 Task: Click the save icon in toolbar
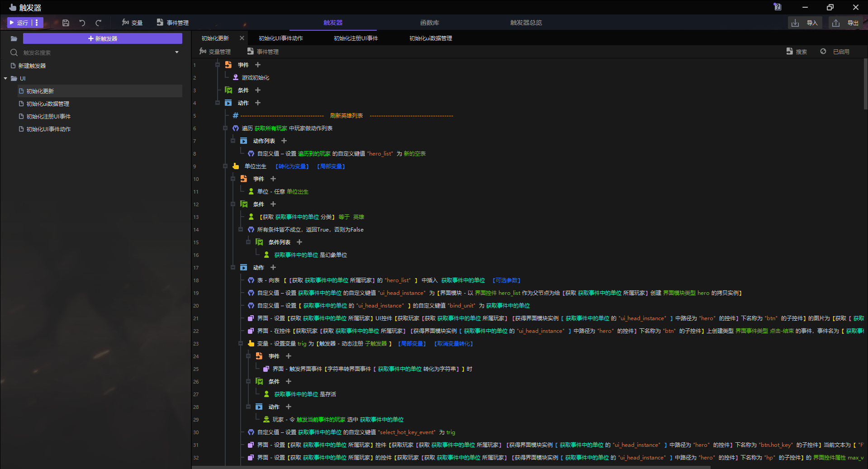[x=66, y=23]
